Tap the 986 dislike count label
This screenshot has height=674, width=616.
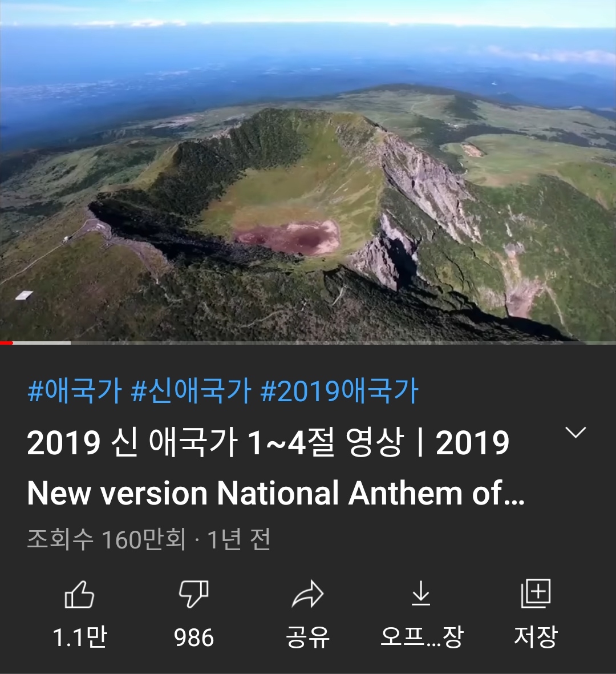(x=194, y=637)
